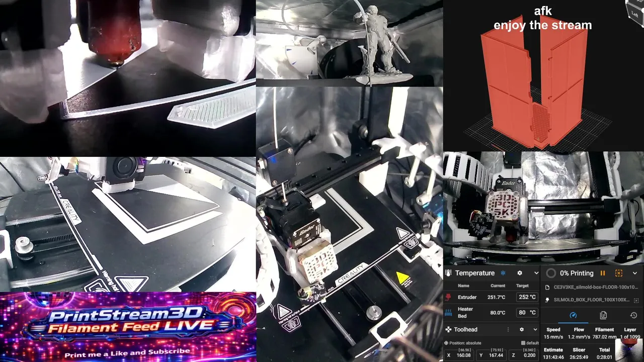The image size is (644, 362).
Task: Click the small nozzle webcam thumbnail
Action: (x=629, y=350)
